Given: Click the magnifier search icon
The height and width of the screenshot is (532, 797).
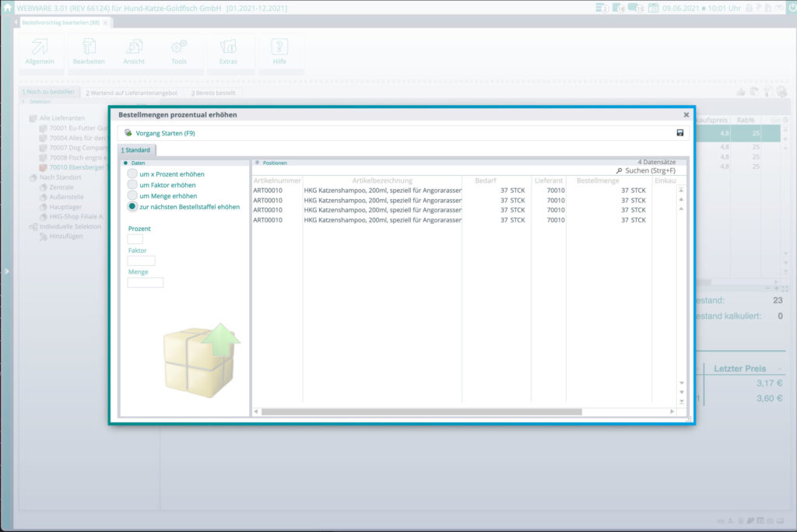Looking at the screenshot, I should coord(619,171).
